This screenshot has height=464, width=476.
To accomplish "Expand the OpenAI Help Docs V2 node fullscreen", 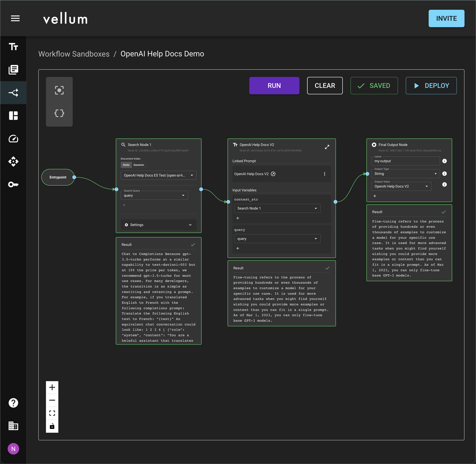I will pos(327,147).
